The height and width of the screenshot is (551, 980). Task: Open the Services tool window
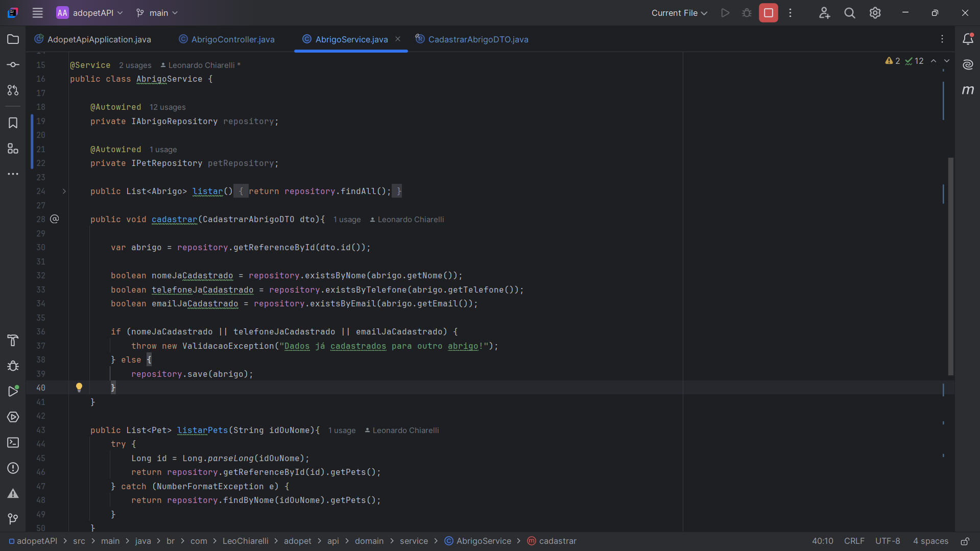point(13,417)
